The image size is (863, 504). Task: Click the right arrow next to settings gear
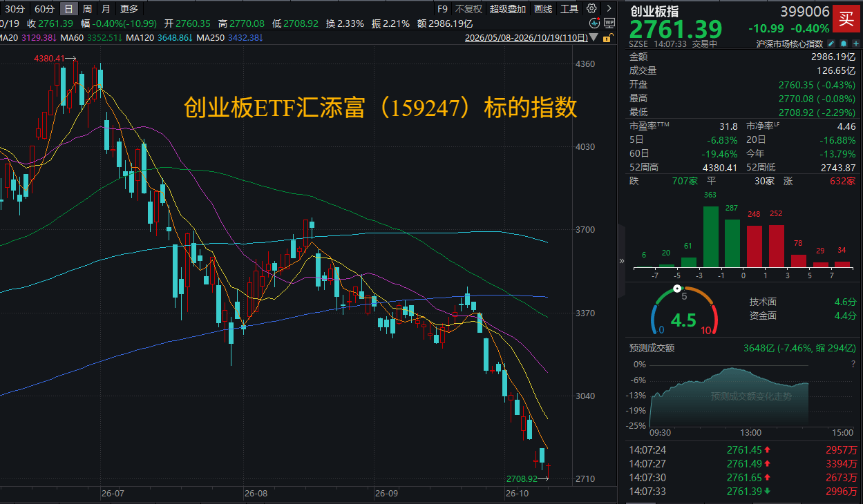(608, 9)
